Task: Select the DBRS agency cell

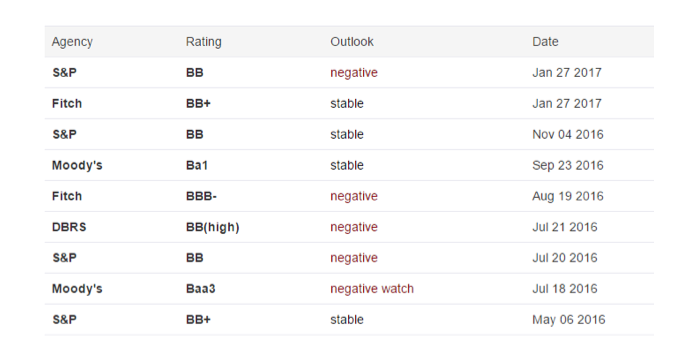Action: [69, 227]
